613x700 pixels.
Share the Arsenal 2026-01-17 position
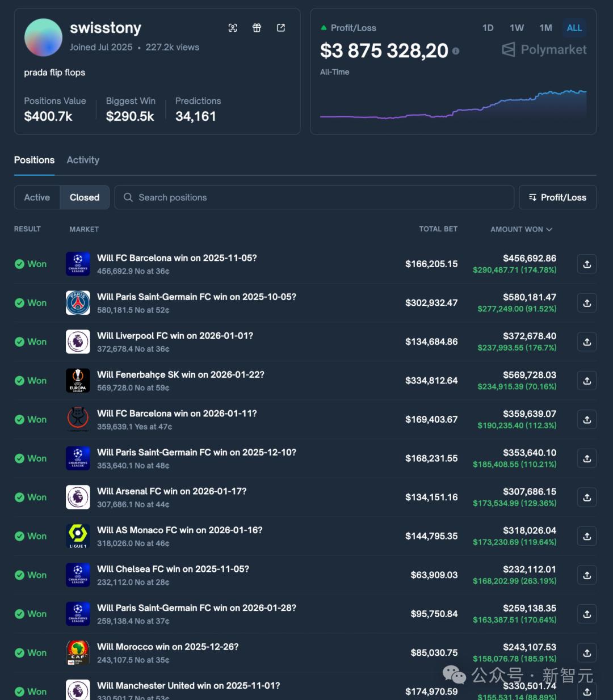587,497
